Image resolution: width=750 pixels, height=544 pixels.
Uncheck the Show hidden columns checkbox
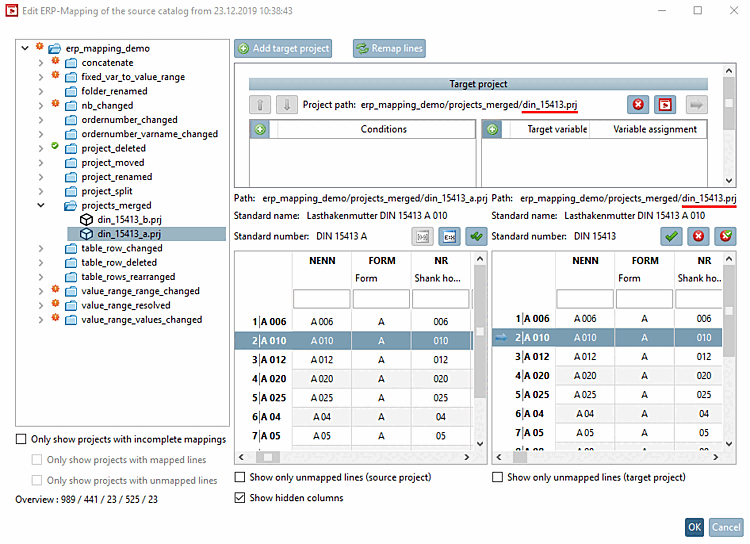pos(240,497)
